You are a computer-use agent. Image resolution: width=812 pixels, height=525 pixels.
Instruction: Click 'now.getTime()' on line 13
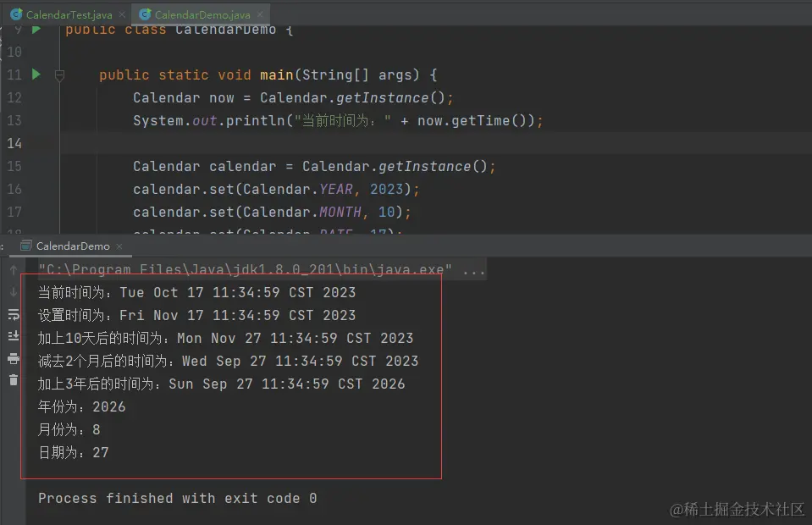(x=472, y=120)
